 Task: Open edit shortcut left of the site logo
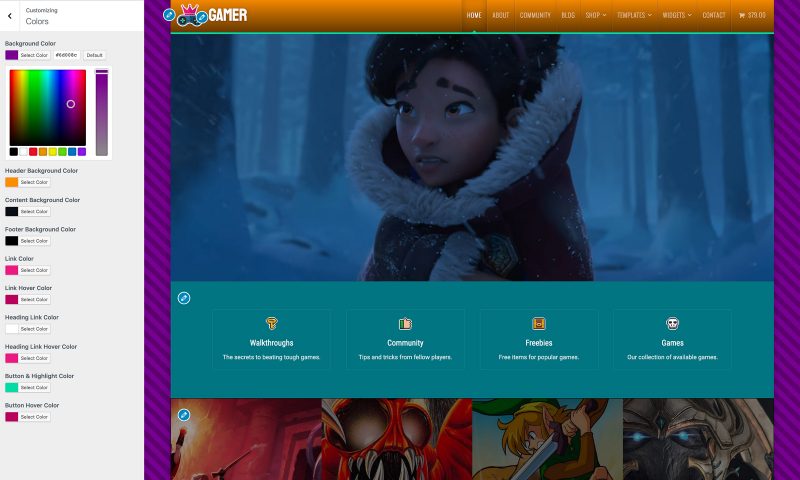[x=169, y=15]
